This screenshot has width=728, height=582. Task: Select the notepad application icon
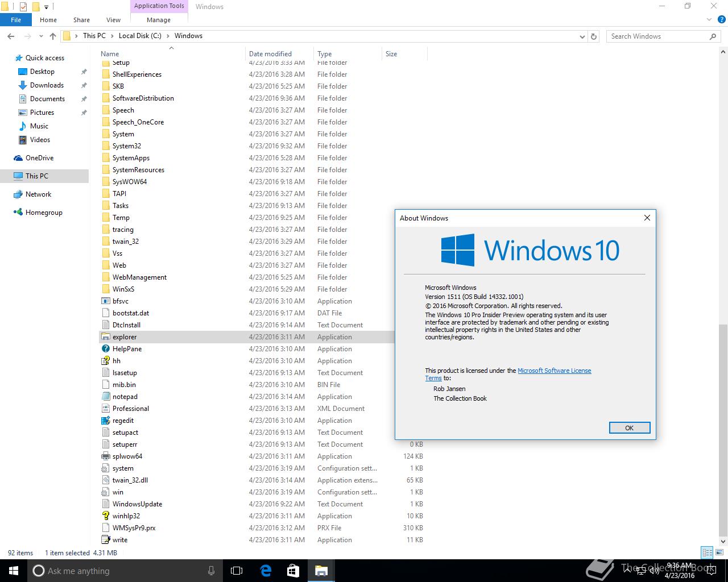105,397
